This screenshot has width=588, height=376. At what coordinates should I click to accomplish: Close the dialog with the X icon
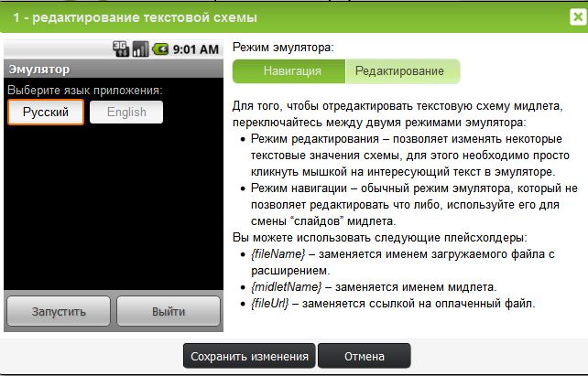(578, 17)
